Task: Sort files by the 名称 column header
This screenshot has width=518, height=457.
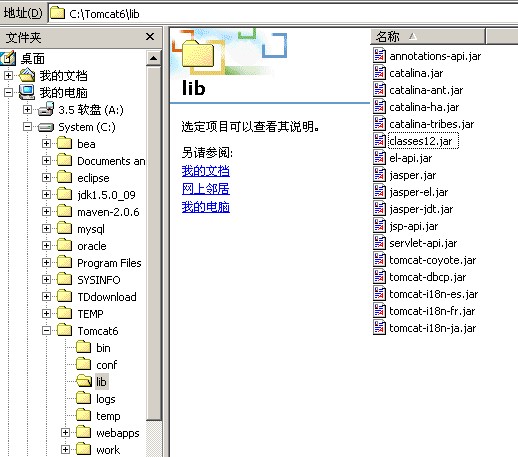Action: click(x=428, y=36)
